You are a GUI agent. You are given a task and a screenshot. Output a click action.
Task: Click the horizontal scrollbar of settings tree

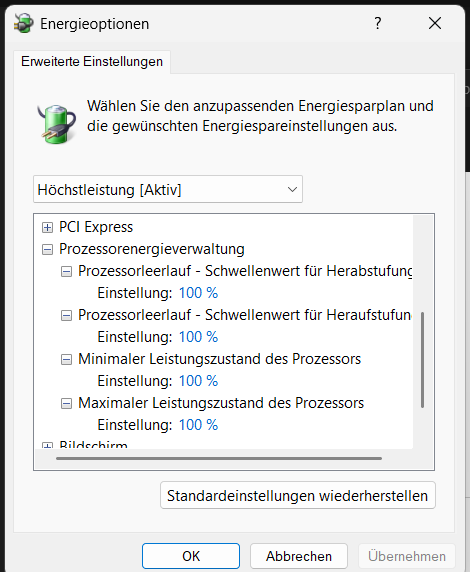[219, 459]
